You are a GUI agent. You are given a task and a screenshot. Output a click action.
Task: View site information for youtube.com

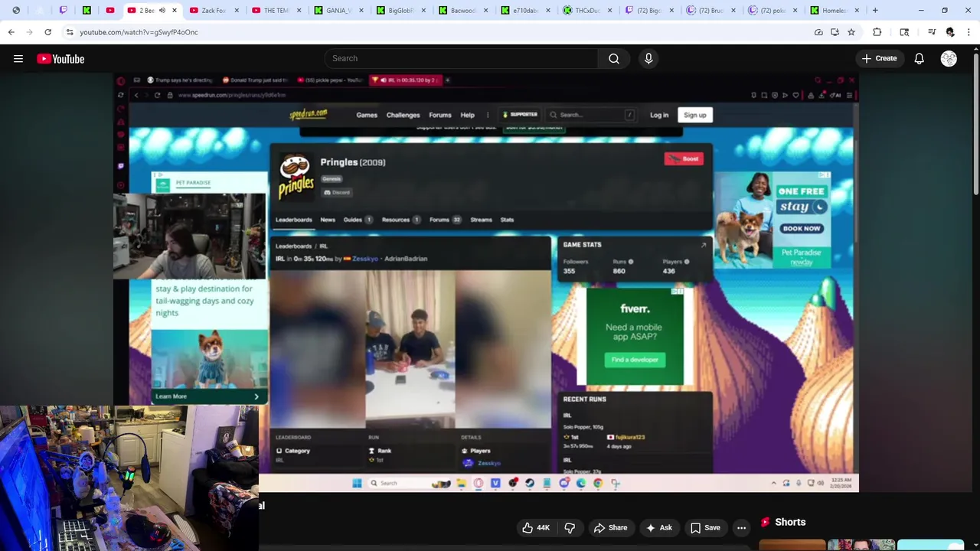[x=70, y=32]
